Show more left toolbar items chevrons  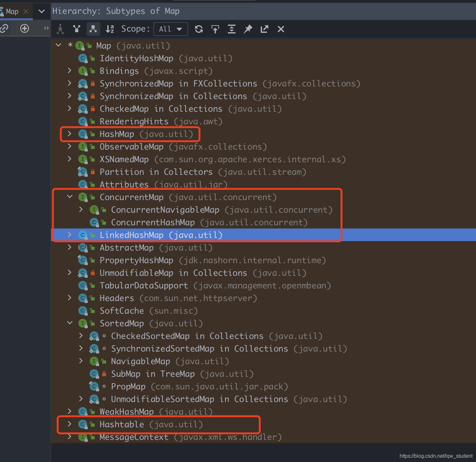click(x=46, y=28)
